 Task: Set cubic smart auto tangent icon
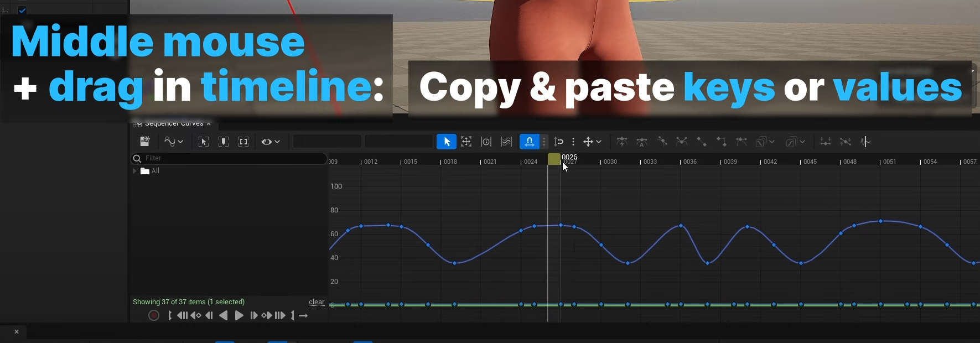coord(622,142)
